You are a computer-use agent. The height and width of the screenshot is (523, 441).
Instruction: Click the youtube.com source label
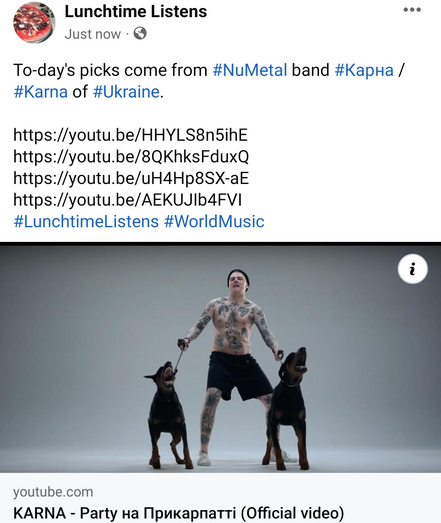(53, 492)
